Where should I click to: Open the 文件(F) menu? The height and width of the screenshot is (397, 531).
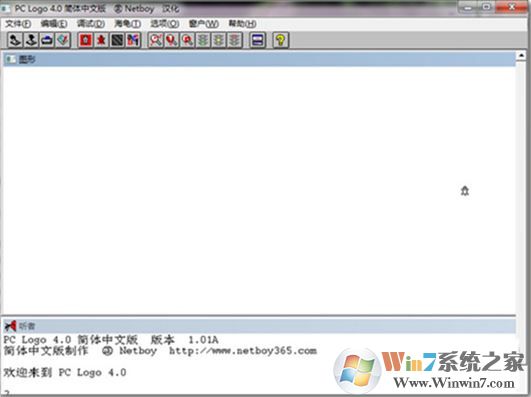pos(18,23)
